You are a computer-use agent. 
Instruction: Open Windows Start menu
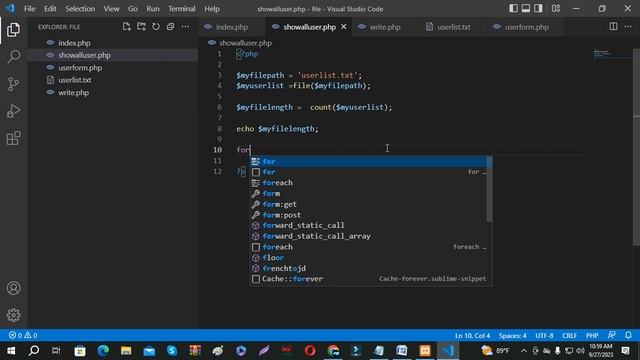(11, 351)
